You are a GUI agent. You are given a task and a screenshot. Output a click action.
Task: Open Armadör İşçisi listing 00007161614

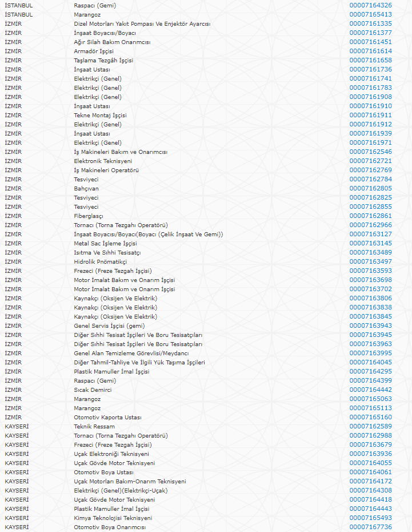370,51
